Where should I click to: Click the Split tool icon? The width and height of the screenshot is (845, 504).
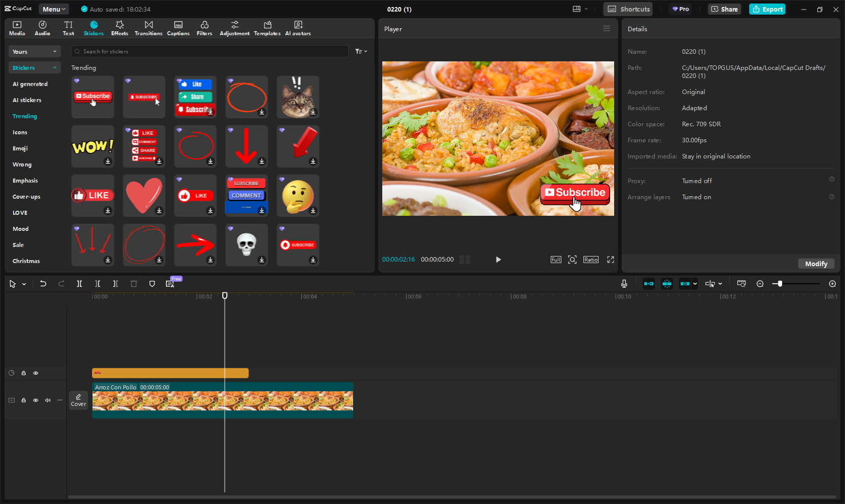pyautogui.click(x=79, y=284)
